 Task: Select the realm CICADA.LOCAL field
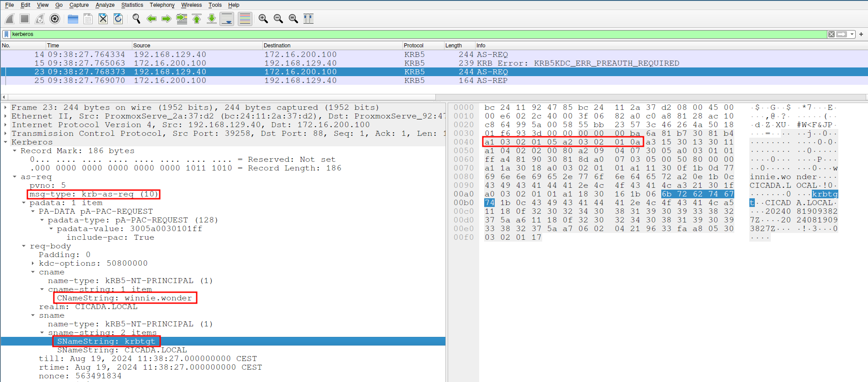point(88,307)
